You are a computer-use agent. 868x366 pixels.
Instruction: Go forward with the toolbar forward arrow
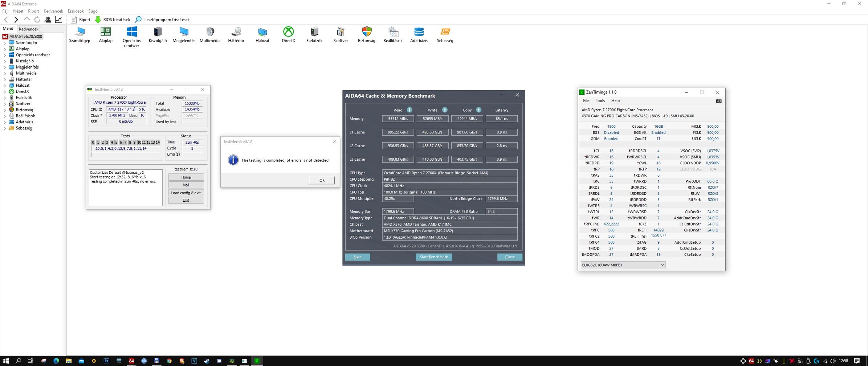16,20
